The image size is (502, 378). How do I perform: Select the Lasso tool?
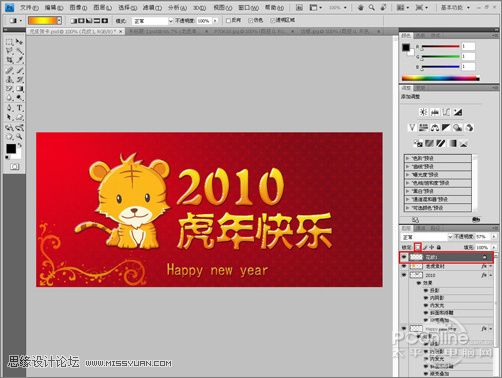tap(9, 51)
